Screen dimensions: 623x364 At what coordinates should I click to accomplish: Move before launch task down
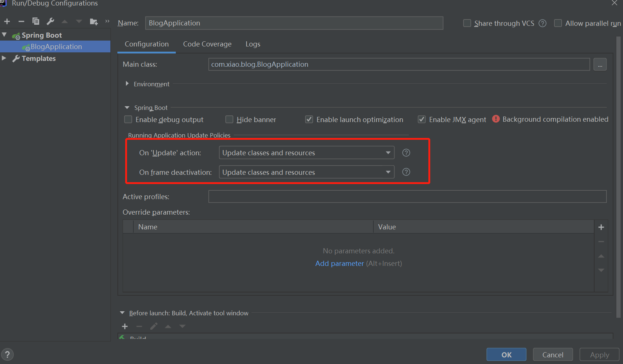click(182, 326)
